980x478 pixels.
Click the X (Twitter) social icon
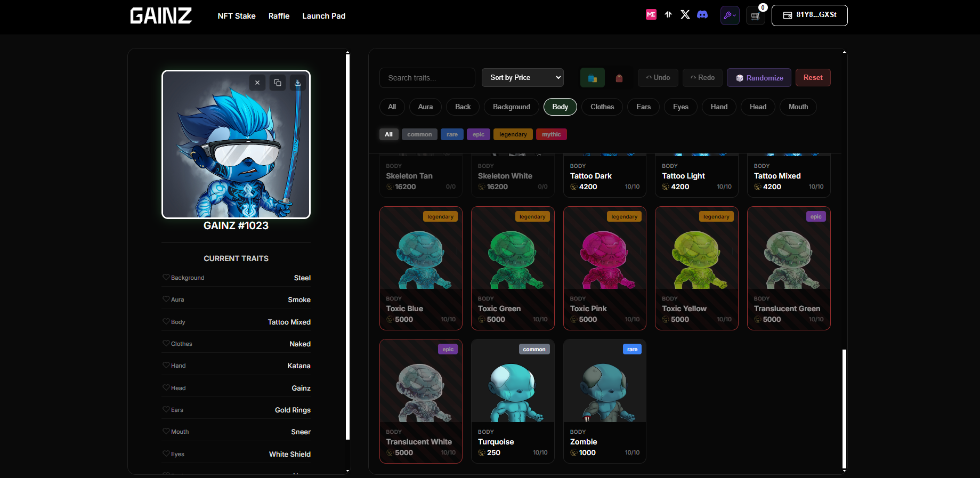coord(685,15)
